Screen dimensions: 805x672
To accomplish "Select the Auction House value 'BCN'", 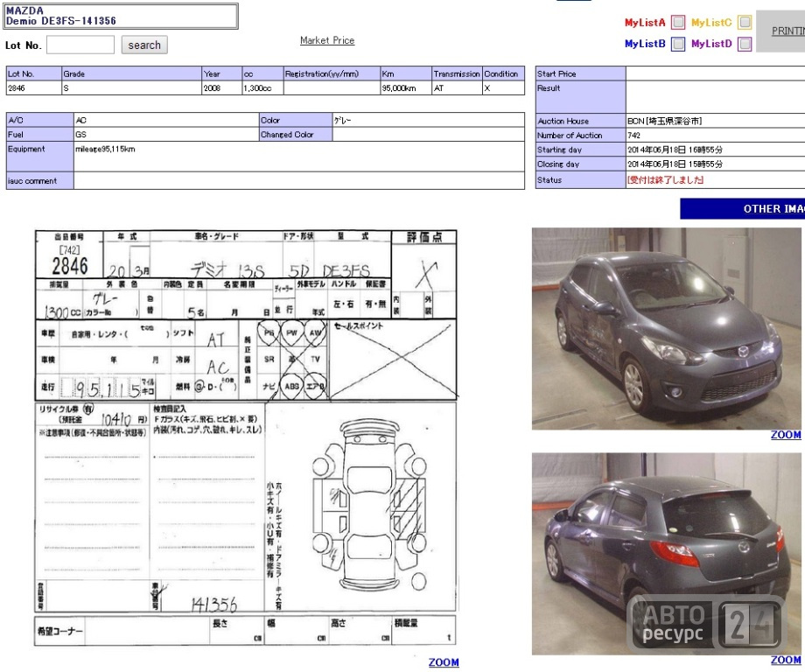I will pos(635,121).
